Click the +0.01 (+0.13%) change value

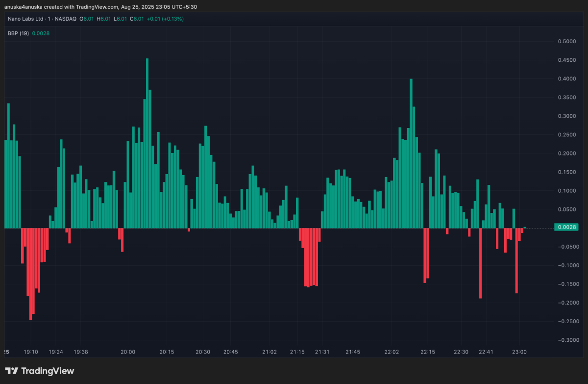pos(165,19)
